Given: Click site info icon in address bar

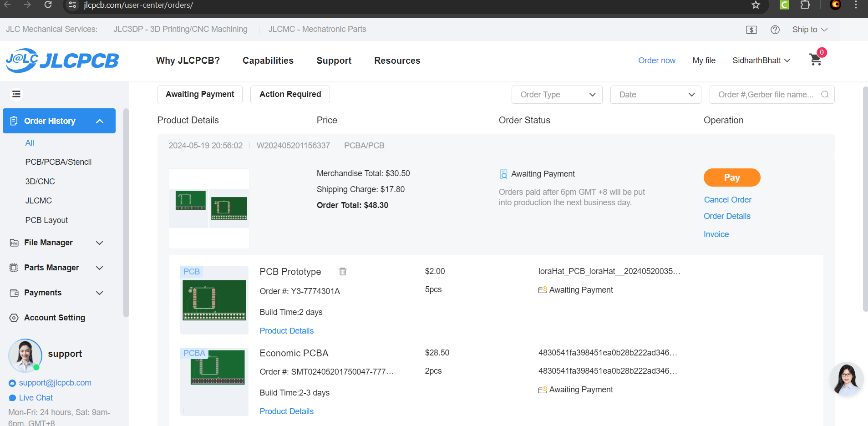Looking at the screenshot, I should [x=72, y=5].
